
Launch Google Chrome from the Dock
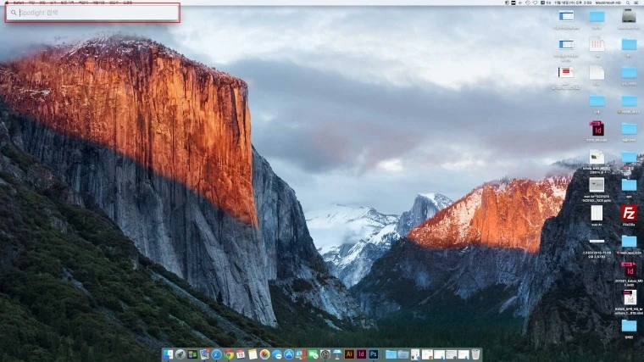[x=229, y=354]
